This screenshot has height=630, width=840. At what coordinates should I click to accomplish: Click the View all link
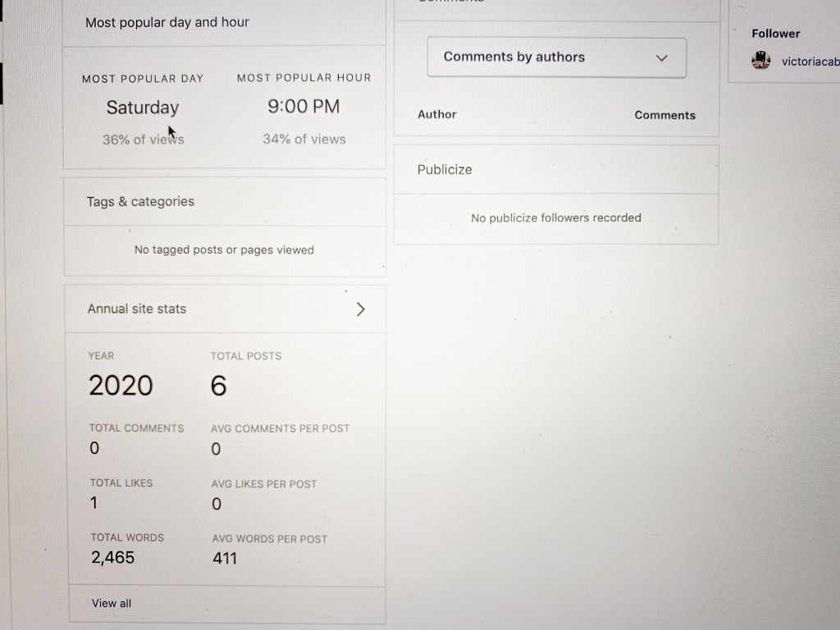tap(112, 603)
